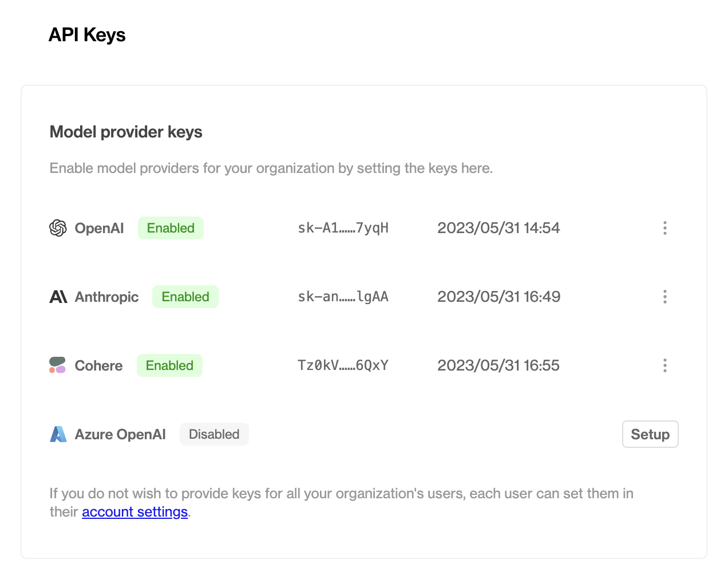Open the OpenAI row three-dot menu
The height and width of the screenshot is (575, 728).
tap(664, 228)
